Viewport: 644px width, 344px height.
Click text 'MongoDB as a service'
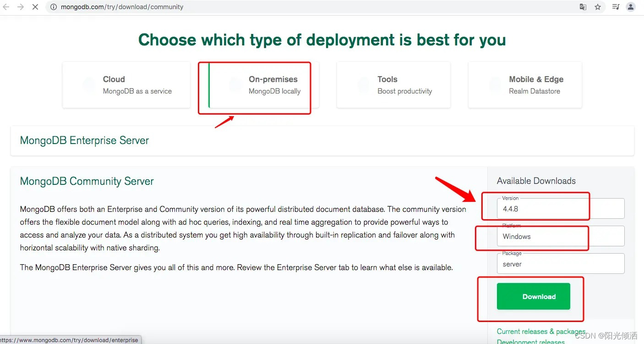click(x=137, y=91)
